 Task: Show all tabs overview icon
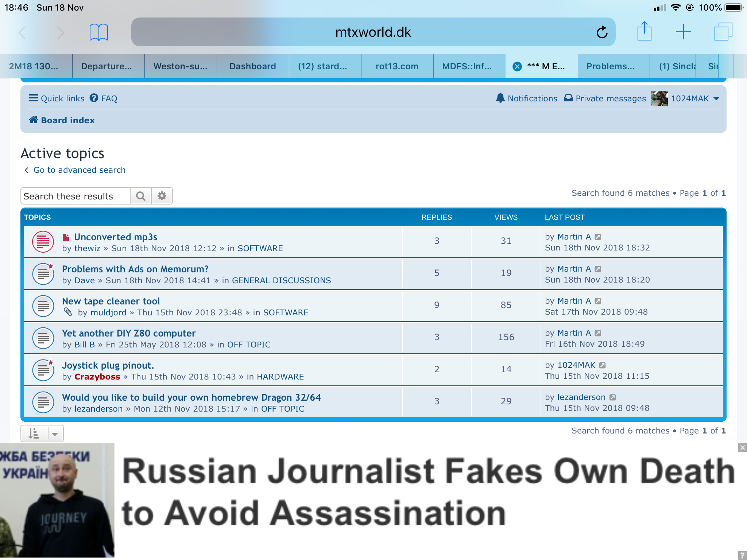723,32
